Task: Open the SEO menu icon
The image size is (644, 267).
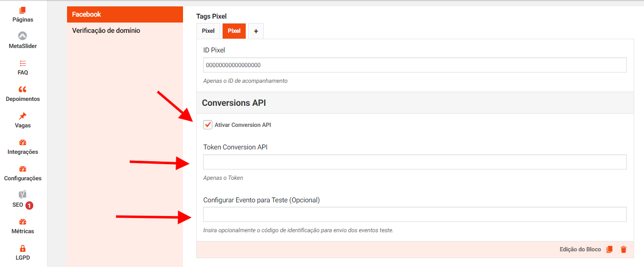Action: pyautogui.click(x=23, y=194)
